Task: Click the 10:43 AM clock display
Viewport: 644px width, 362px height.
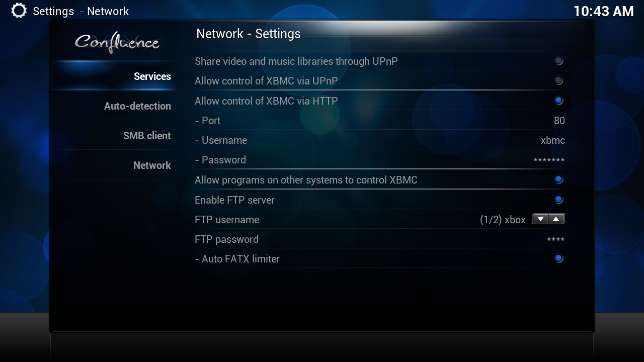Action: coord(604,11)
